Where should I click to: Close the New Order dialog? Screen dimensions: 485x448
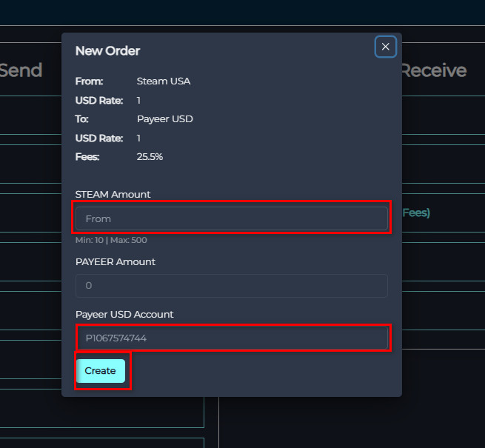pos(385,47)
